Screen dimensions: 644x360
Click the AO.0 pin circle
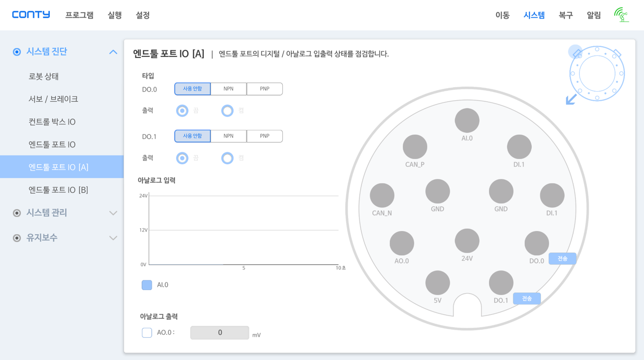pyautogui.click(x=401, y=243)
